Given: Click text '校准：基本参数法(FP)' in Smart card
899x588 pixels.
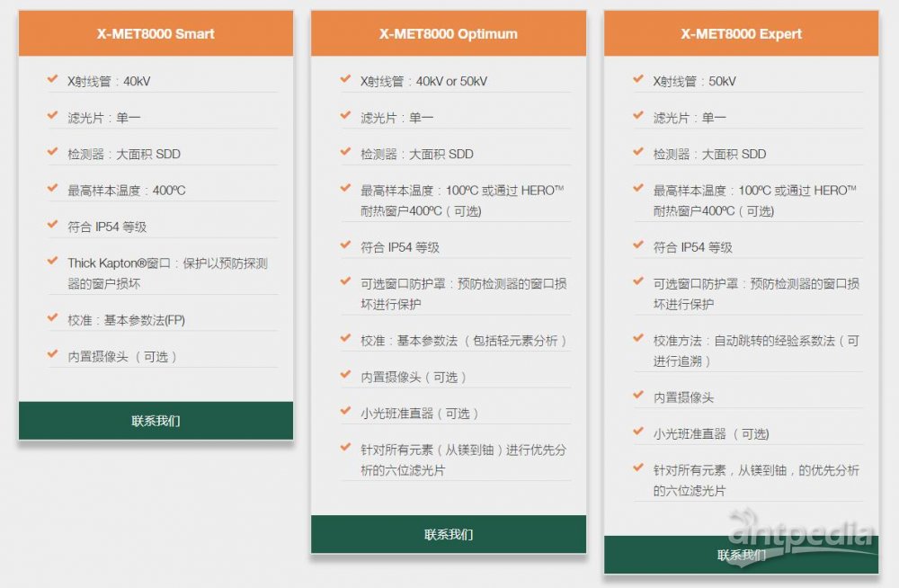Looking at the screenshot, I should click(126, 320).
